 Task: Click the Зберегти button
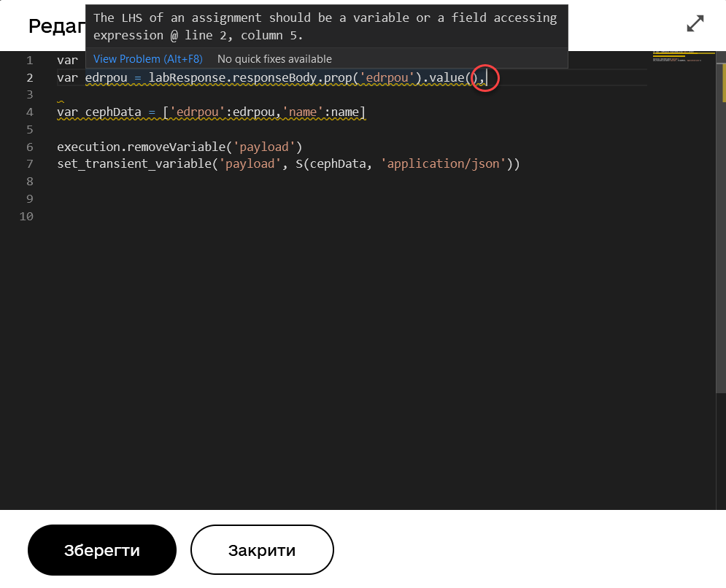(102, 550)
